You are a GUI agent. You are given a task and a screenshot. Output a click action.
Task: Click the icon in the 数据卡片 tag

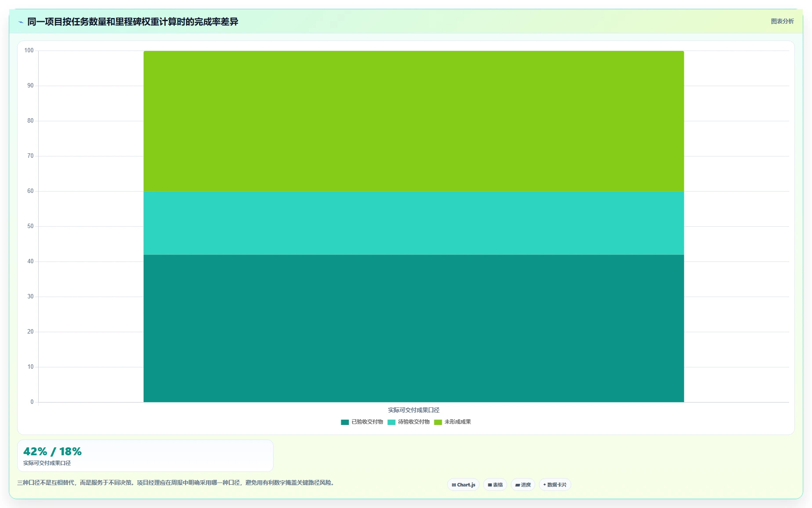click(x=545, y=485)
